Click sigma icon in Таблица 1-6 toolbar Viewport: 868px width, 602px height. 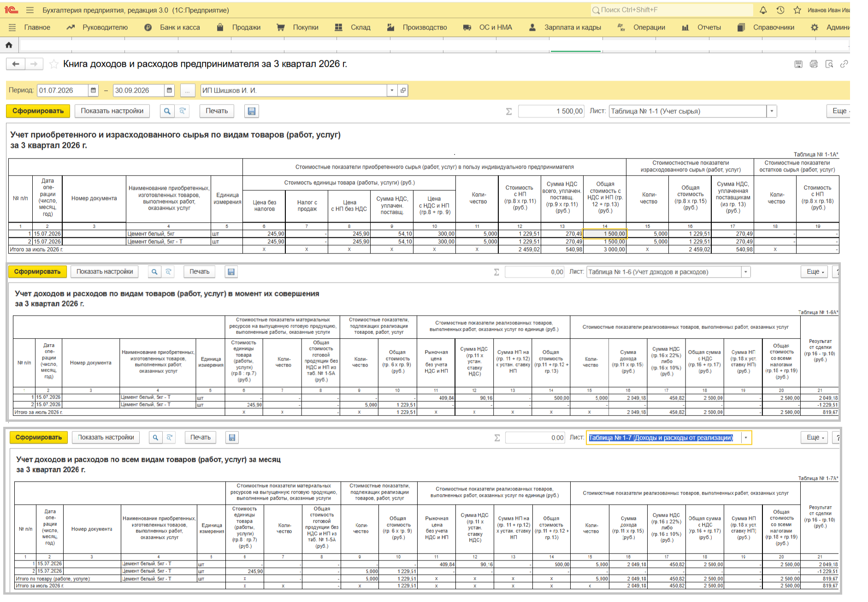(x=496, y=272)
